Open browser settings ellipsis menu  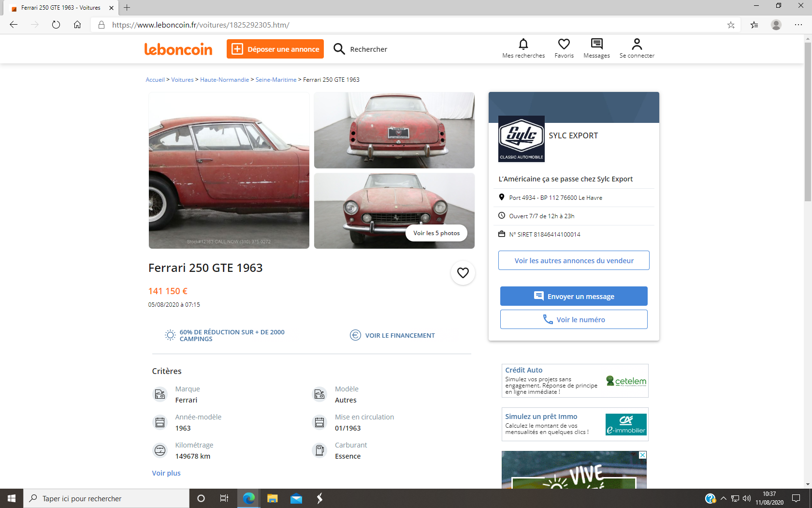(x=798, y=25)
